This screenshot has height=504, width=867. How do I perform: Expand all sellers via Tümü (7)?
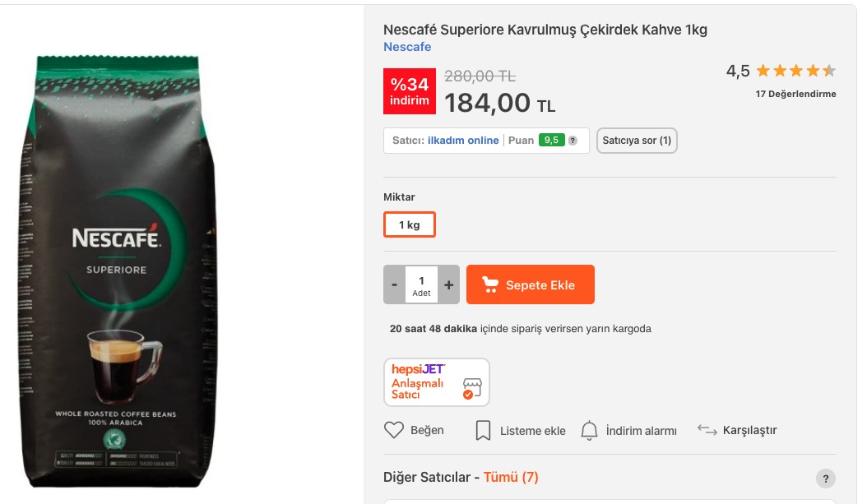pos(511,477)
